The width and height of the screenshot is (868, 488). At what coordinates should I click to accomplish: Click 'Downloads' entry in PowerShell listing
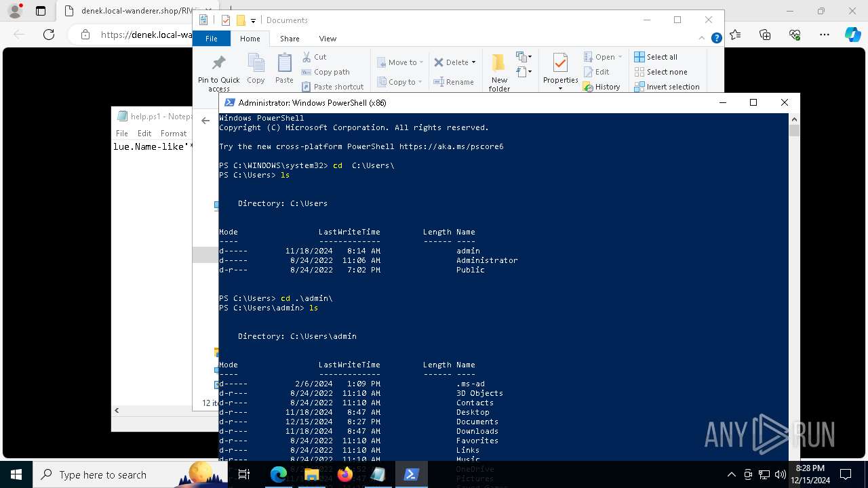click(x=477, y=431)
